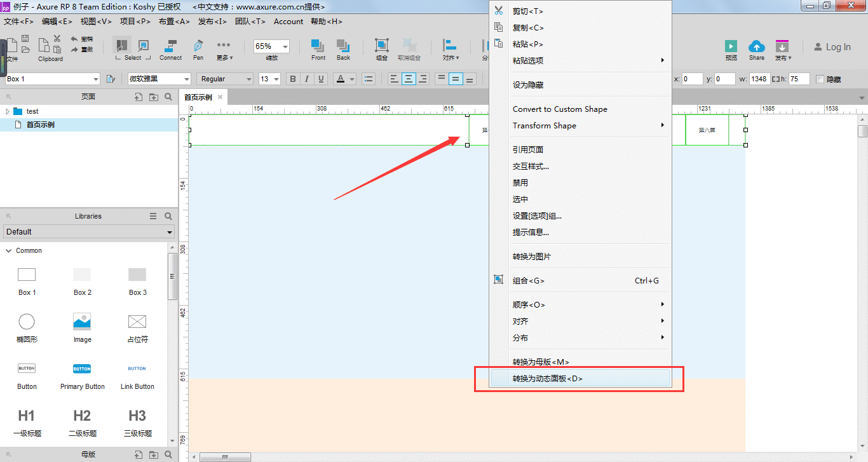The height and width of the screenshot is (462, 868).
Task: Open the font size 13 dropdown
Action: pyautogui.click(x=276, y=79)
